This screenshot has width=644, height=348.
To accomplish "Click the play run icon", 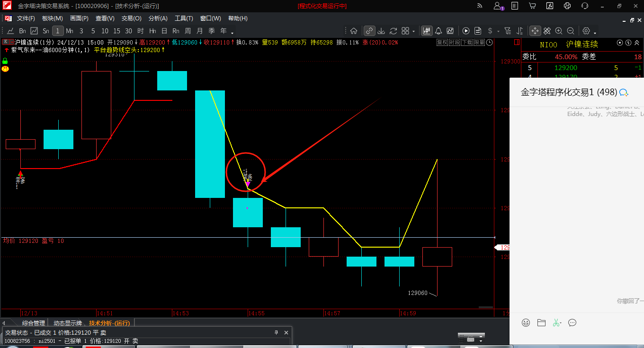I will click(x=466, y=31).
